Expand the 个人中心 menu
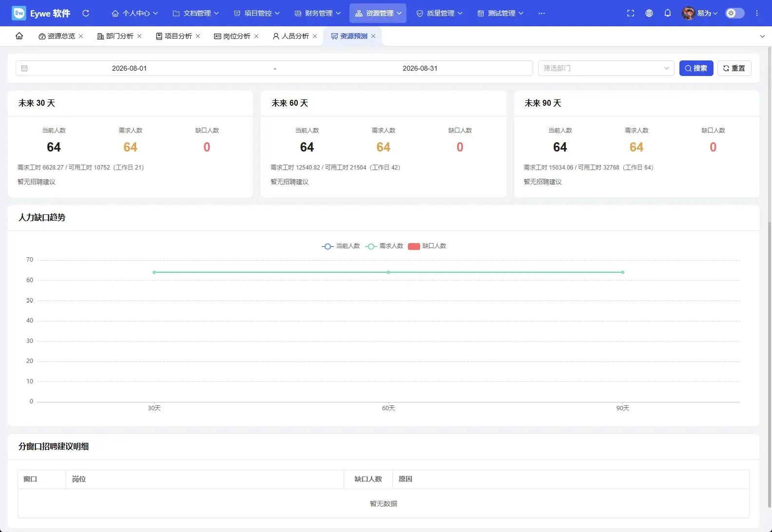772x532 pixels. click(x=135, y=13)
